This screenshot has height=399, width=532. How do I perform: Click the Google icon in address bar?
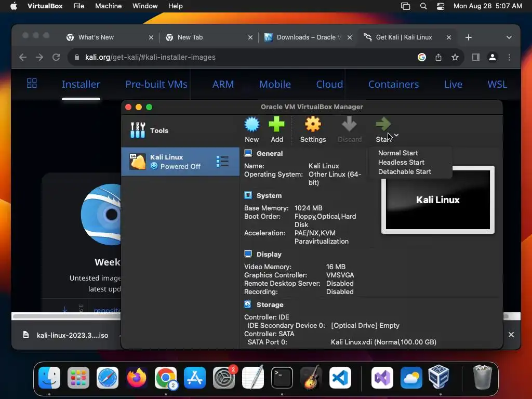(422, 57)
